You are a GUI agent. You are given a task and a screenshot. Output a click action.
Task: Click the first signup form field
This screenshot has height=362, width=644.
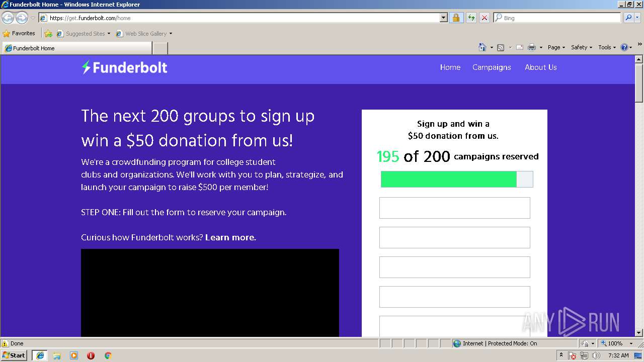(x=455, y=208)
